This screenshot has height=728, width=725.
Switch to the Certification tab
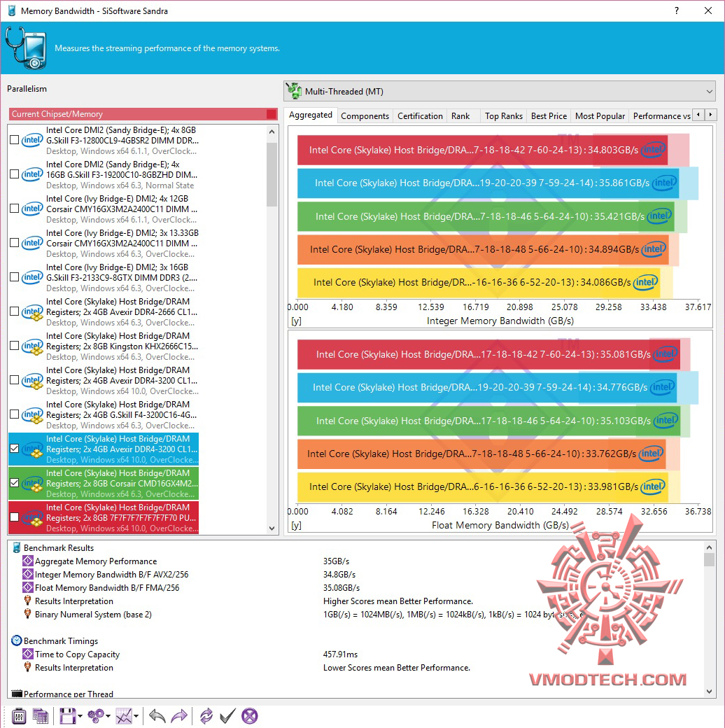[420, 116]
